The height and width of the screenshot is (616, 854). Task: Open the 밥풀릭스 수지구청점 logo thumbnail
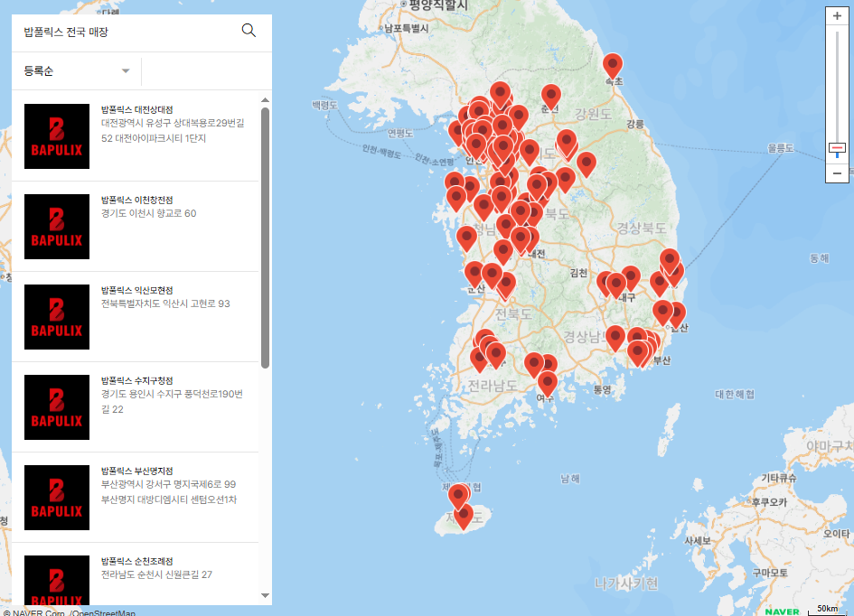(57, 407)
